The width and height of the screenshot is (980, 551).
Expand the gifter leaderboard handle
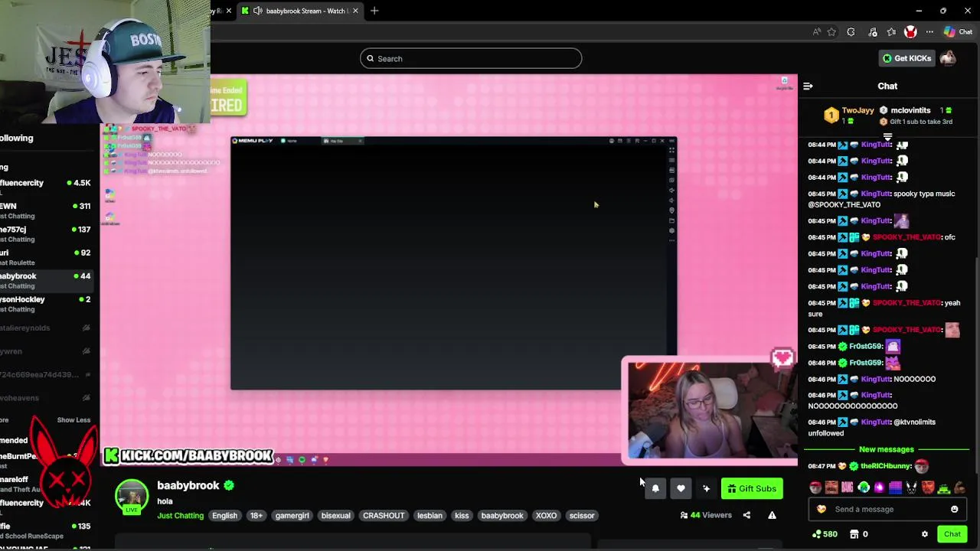click(x=887, y=138)
